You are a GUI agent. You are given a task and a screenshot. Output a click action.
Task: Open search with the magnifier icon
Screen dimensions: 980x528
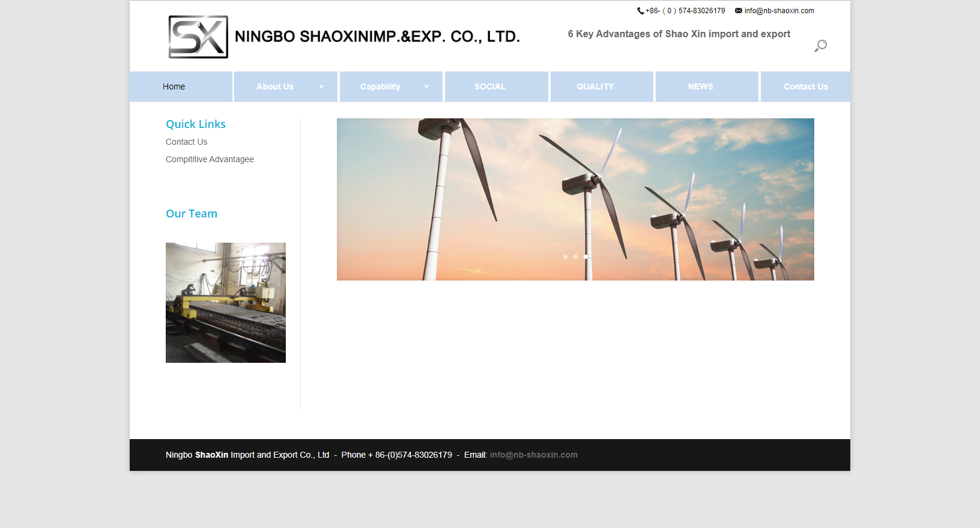coord(820,46)
